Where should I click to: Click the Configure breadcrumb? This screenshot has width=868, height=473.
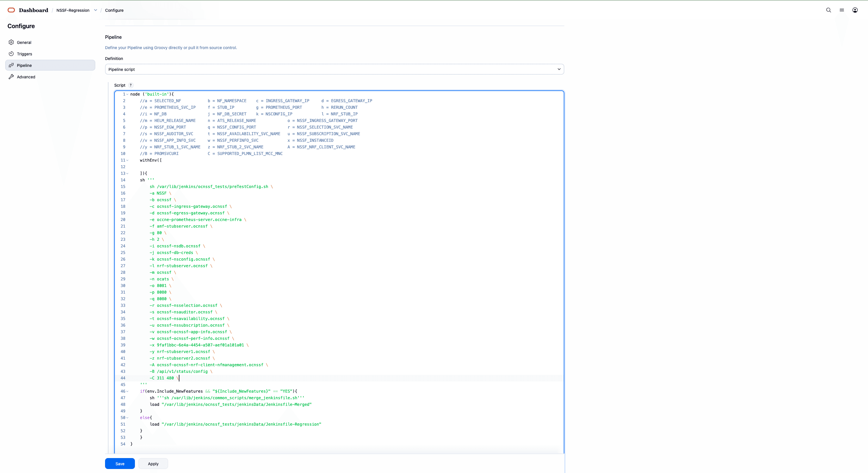click(114, 10)
